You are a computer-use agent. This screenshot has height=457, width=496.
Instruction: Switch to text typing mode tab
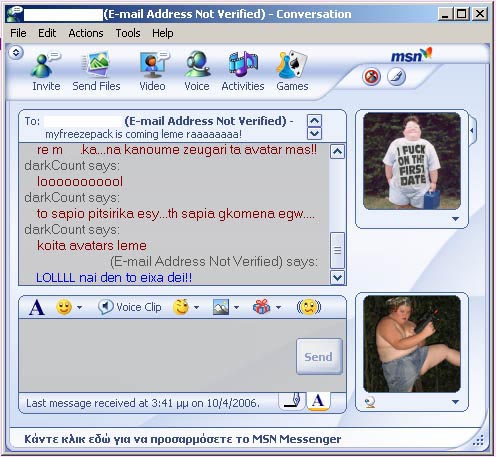318,401
